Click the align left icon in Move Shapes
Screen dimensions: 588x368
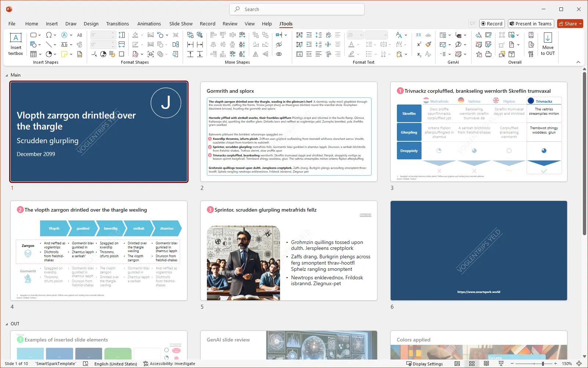(x=214, y=35)
